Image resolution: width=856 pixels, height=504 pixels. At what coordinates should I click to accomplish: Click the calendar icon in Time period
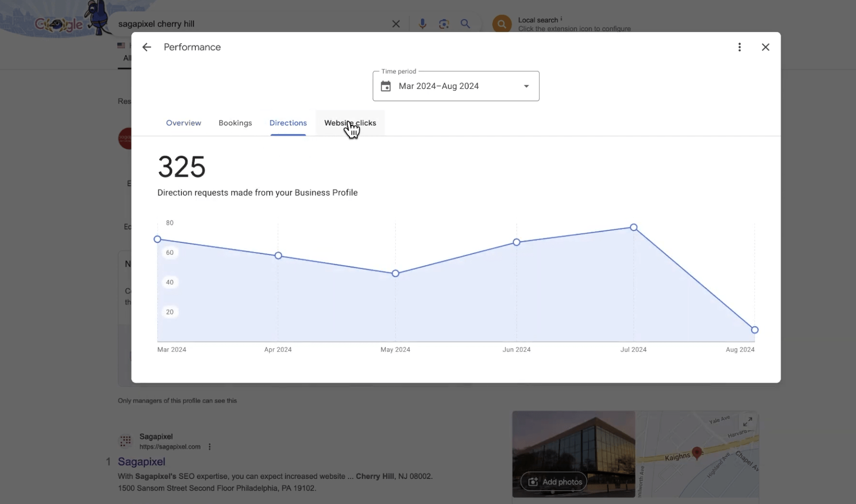[x=386, y=86]
